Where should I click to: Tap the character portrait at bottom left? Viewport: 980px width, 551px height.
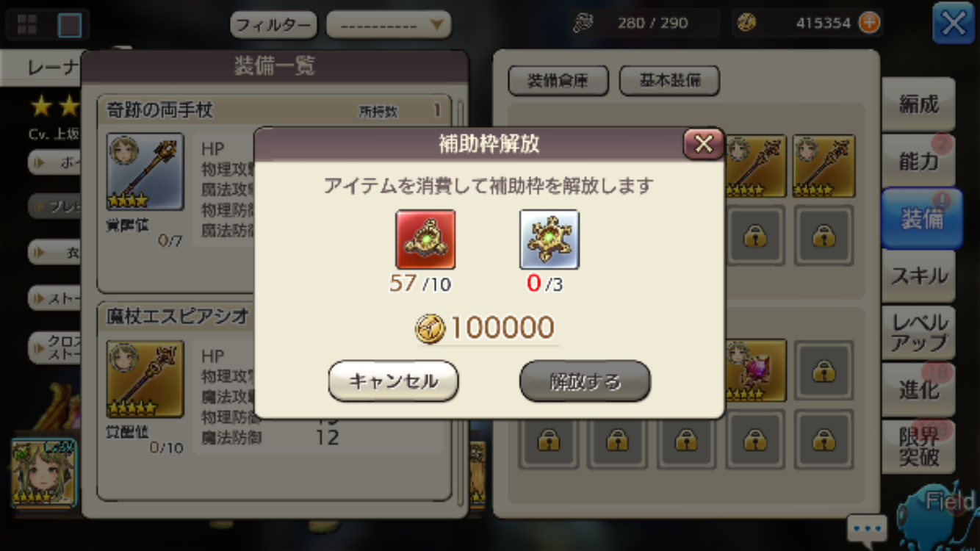click(43, 473)
